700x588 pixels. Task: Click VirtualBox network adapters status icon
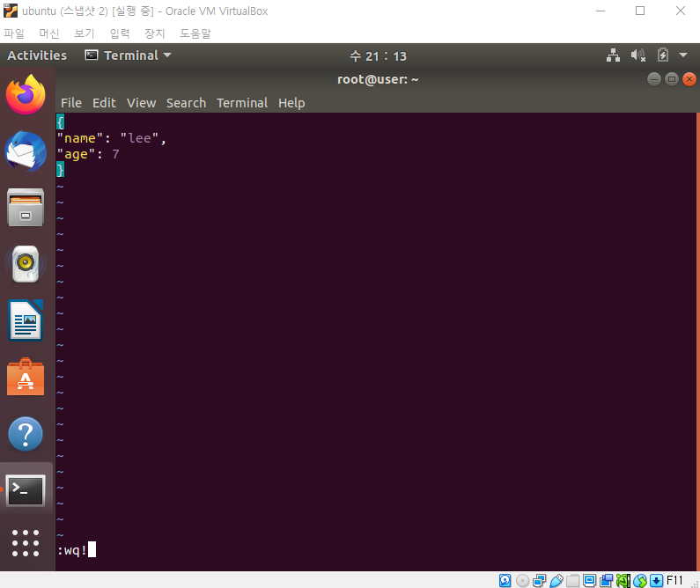pos(539,580)
